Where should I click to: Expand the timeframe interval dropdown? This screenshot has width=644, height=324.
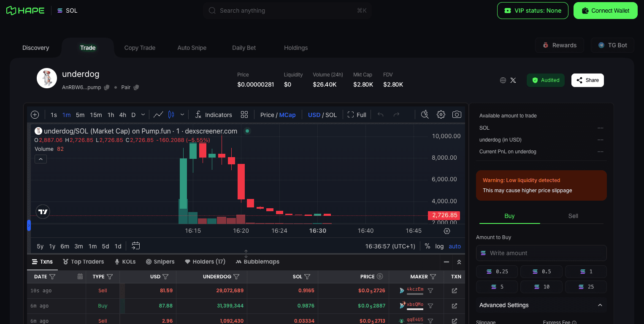coord(143,114)
